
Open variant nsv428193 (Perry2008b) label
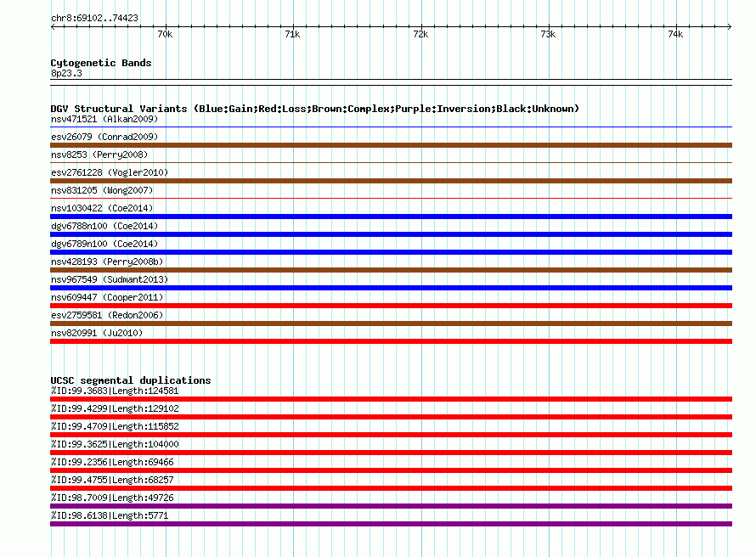pyautogui.click(x=107, y=262)
